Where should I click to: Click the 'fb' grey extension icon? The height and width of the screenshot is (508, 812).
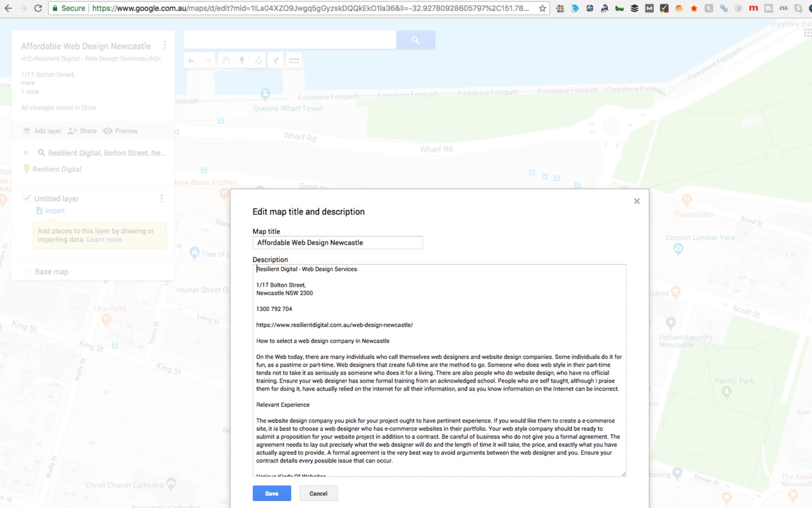tap(768, 8)
